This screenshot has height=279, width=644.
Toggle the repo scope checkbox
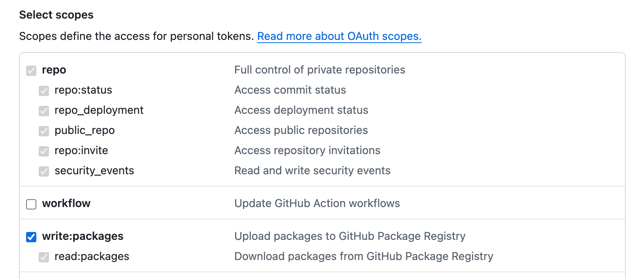[x=31, y=70]
